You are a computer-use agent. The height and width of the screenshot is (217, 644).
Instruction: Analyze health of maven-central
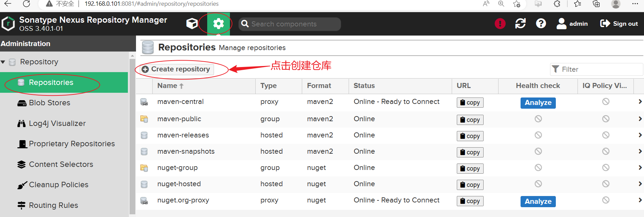click(x=538, y=103)
